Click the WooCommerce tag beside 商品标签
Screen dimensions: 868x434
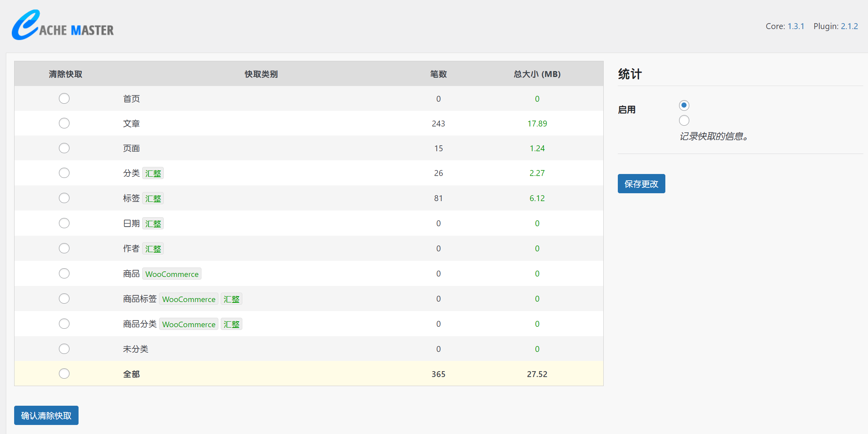click(189, 299)
